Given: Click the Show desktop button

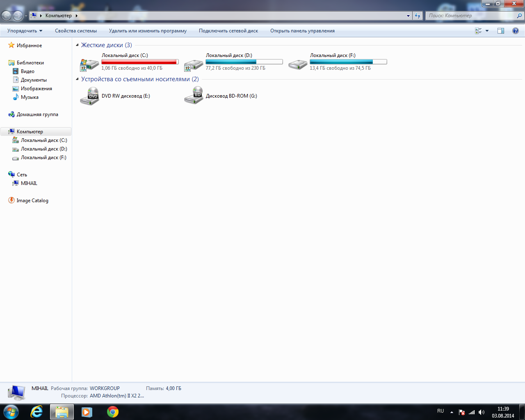Looking at the screenshot, I should pyautogui.click(x=522, y=412).
